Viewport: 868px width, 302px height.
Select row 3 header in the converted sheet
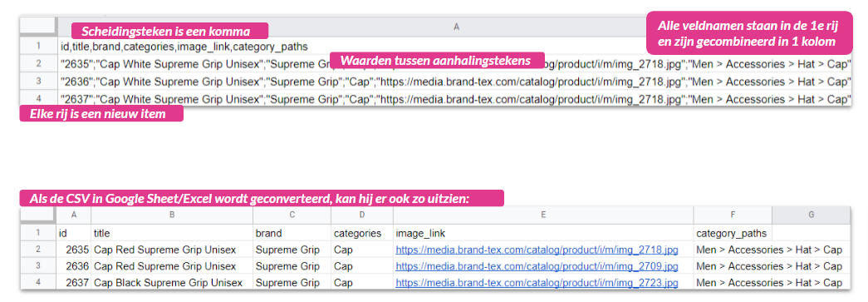click(38, 266)
